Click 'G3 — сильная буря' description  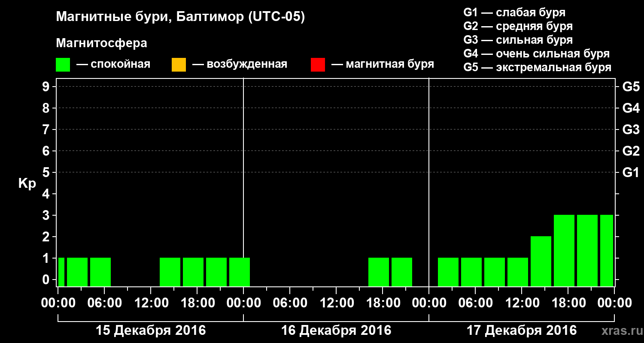(x=518, y=40)
